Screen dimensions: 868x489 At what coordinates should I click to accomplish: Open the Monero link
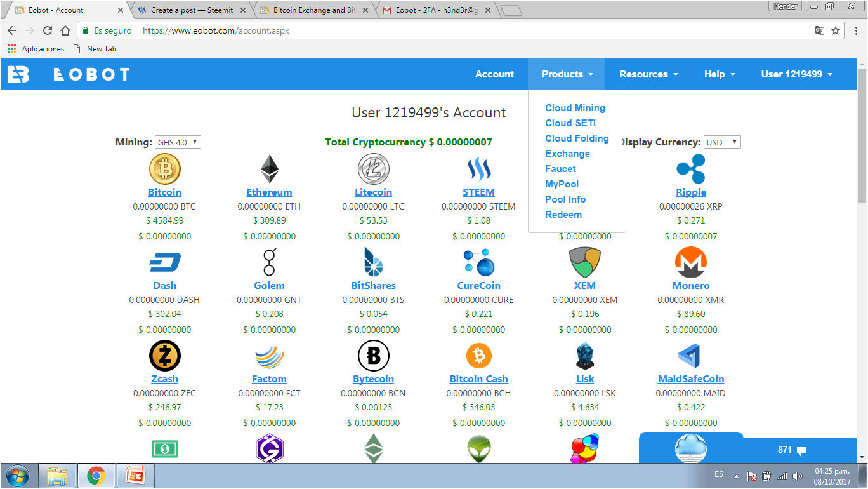(691, 286)
